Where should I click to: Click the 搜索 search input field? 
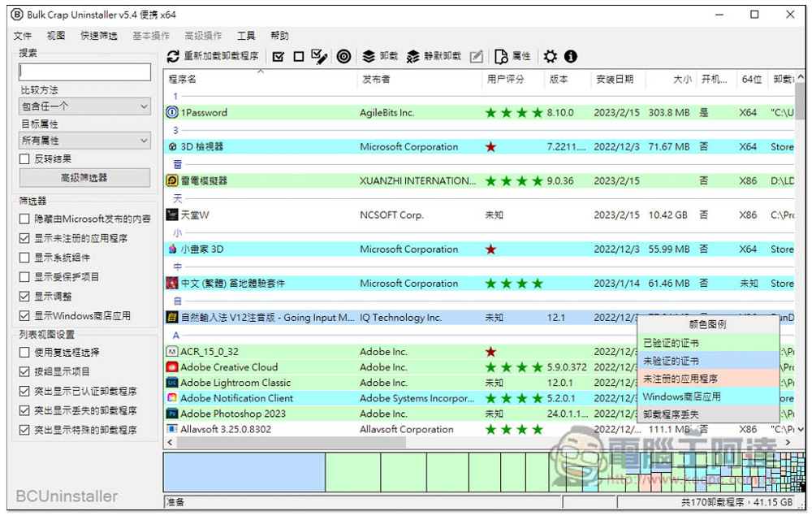pyautogui.click(x=85, y=72)
